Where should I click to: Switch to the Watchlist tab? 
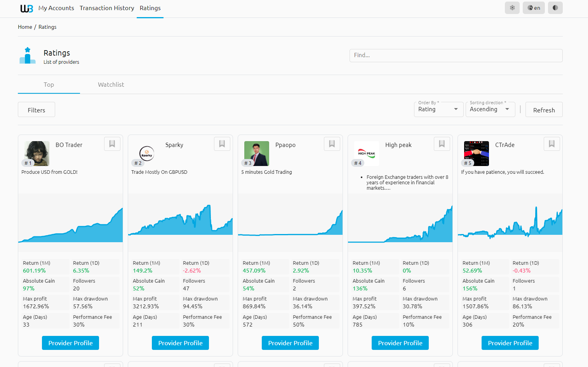[x=111, y=85]
